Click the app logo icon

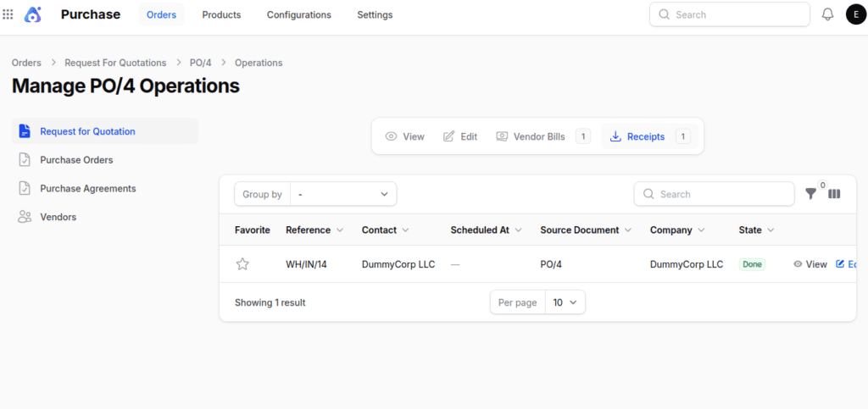pyautogui.click(x=33, y=14)
